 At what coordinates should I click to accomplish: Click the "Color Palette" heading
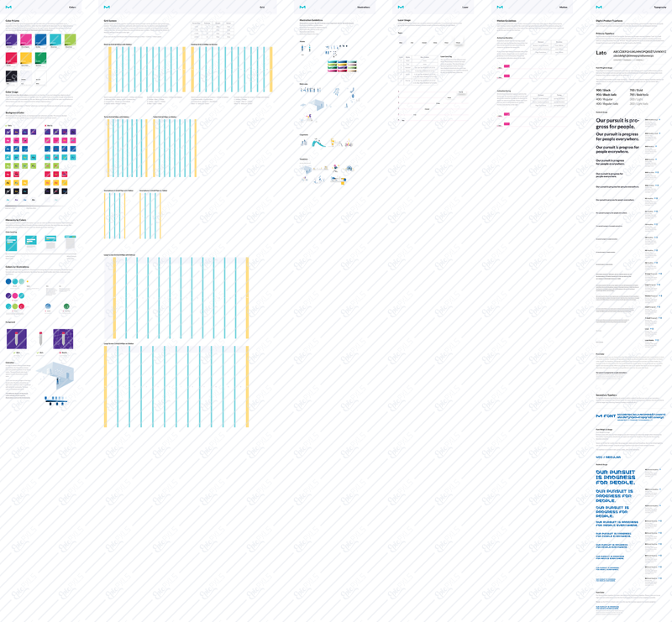pos(13,20)
